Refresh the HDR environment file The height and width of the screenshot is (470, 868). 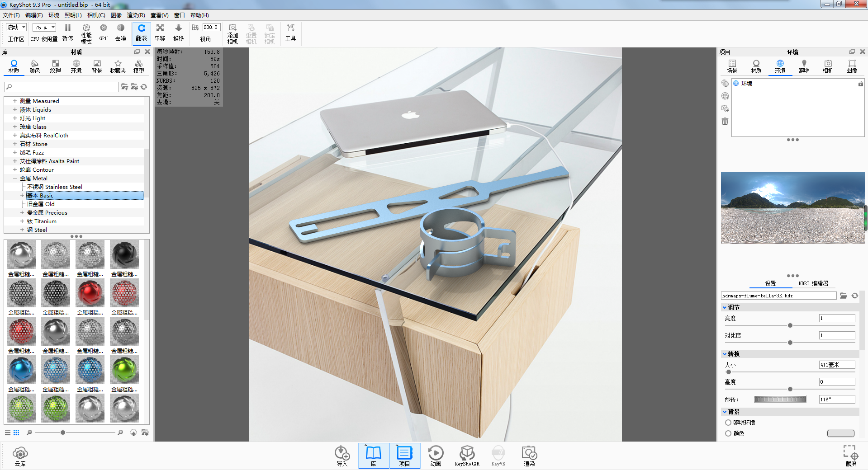point(854,296)
